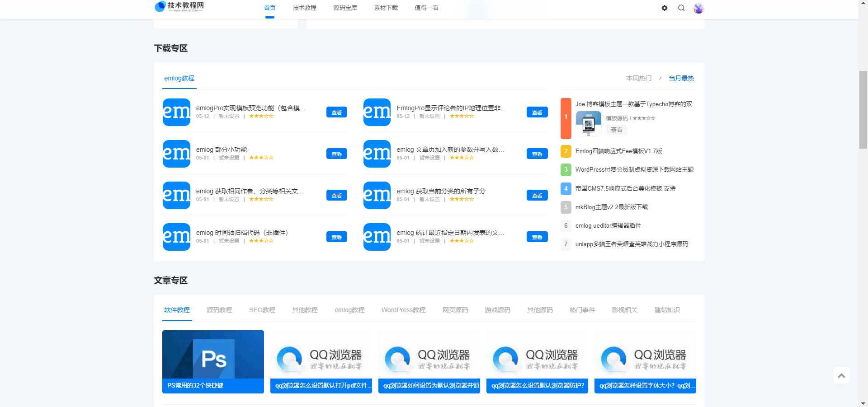
Task: Switch ranking to 当月最热
Action: click(x=681, y=78)
